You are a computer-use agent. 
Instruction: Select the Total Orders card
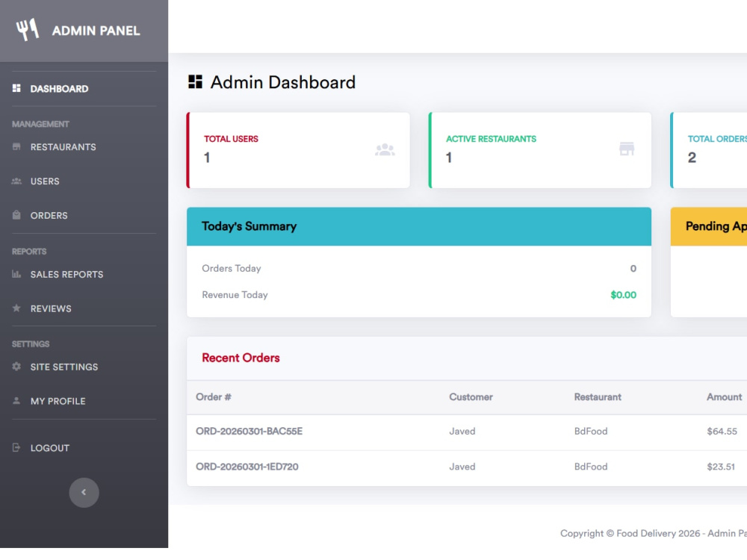708,150
